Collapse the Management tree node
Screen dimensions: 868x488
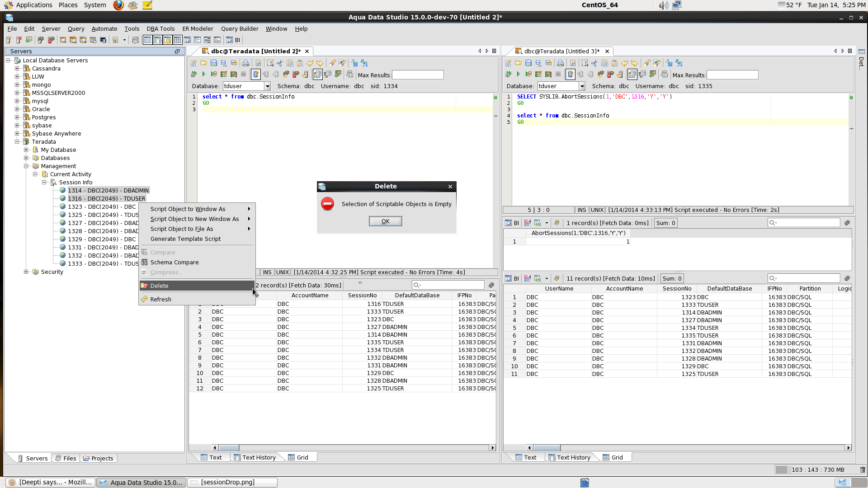26,166
